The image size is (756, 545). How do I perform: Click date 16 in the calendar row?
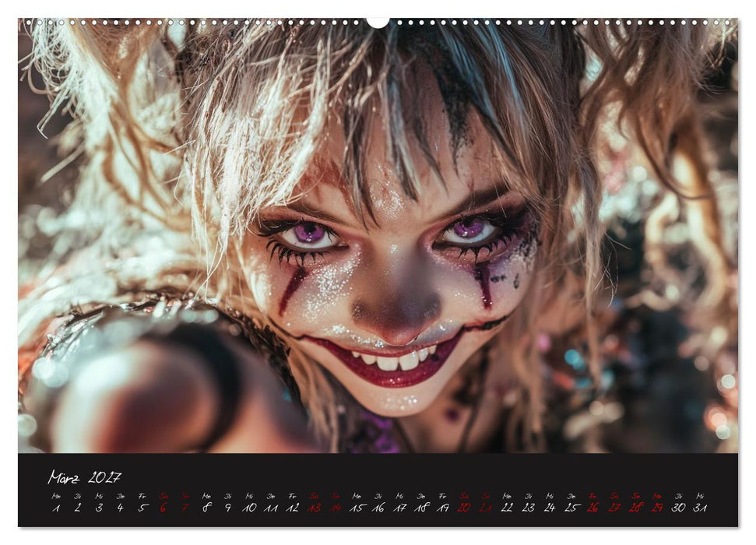pyautogui.click(x=378, y=508)
